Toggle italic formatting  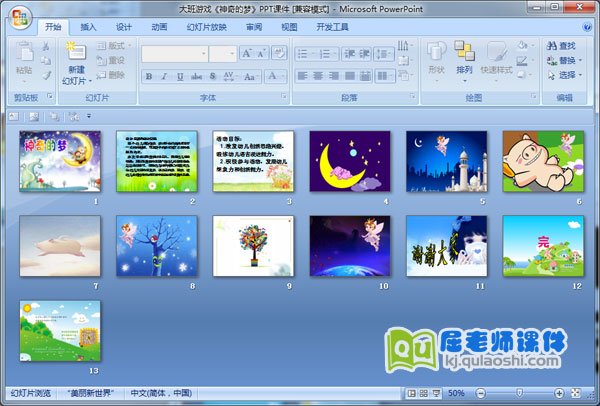(x=166, y=76)
